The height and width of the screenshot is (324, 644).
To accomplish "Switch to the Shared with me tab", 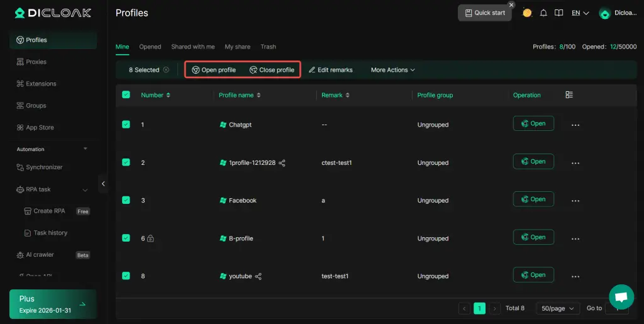I will [192, 47].
